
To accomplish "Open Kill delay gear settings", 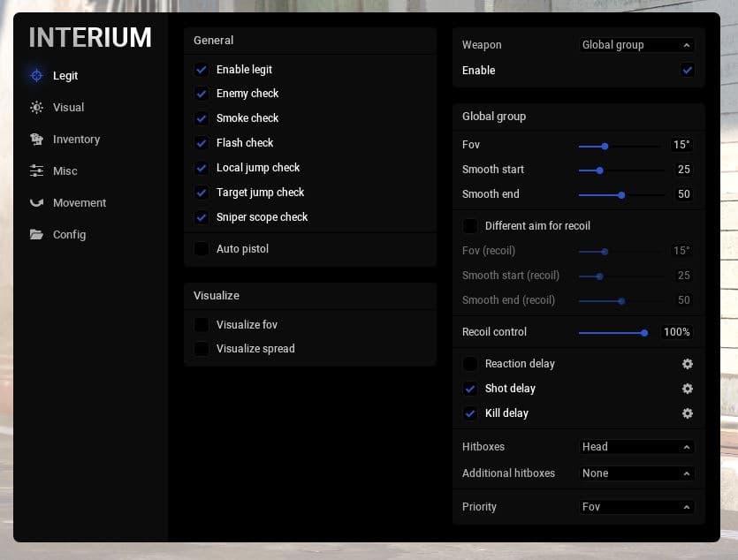I will (688, 413).
